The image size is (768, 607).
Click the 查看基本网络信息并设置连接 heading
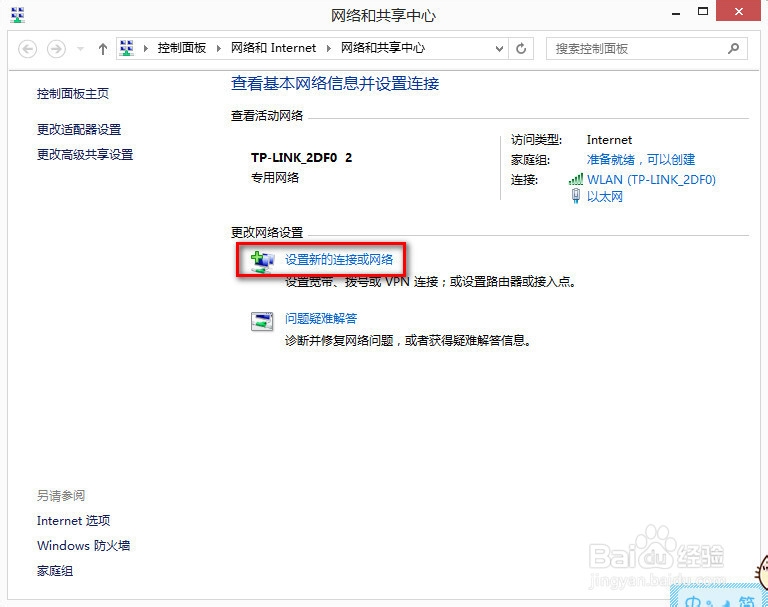tap(335, 83)
